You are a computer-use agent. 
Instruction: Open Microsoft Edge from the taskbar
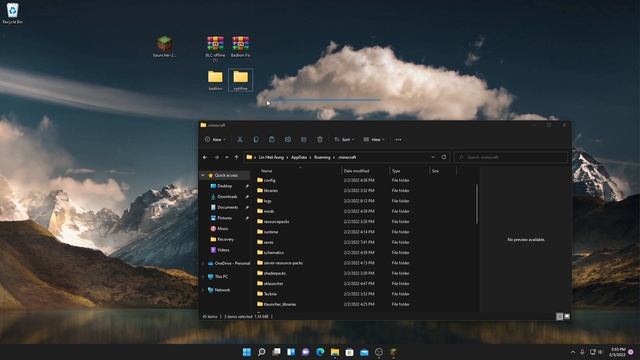(x=320, y=352)
